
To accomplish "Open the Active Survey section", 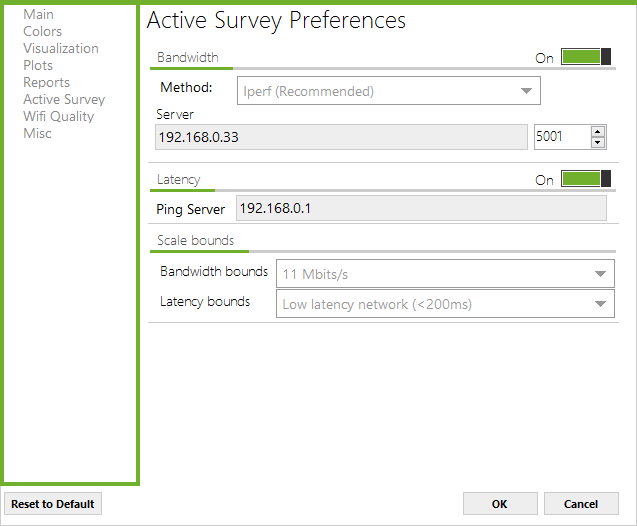I will point(64,100).
